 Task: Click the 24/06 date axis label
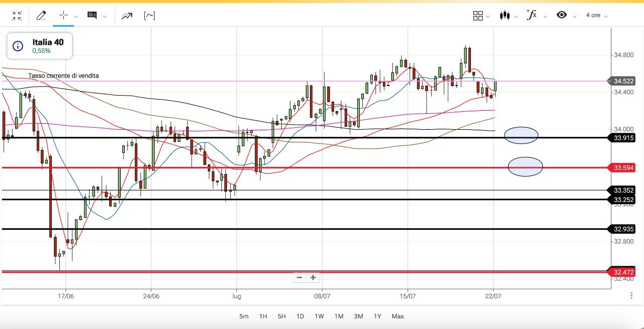click(151, 296)
